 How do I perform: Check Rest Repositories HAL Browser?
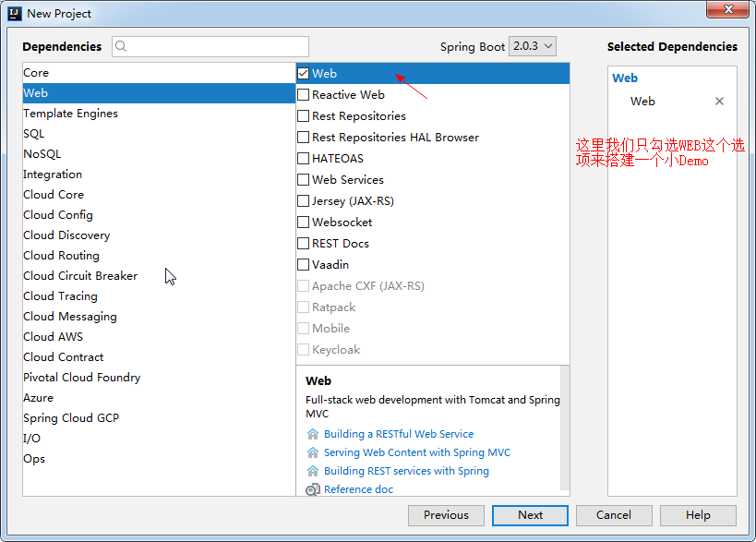click(x=304, y=137)
